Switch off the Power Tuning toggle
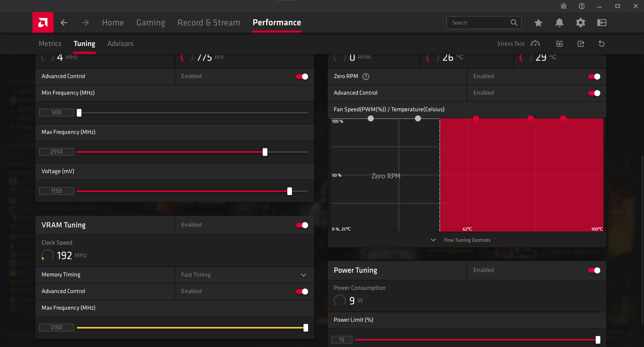Screen dimensions: 644x347 594,270
